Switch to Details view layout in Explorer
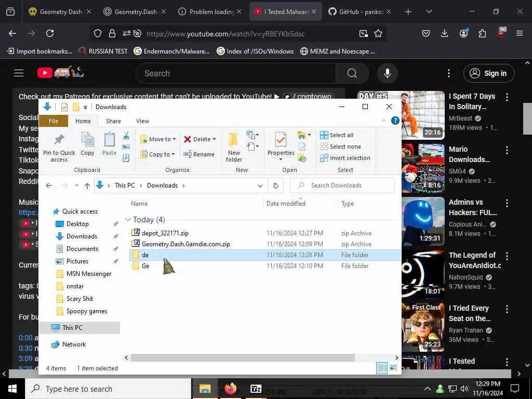Image resolution: width=532 pixels, height=399 pixels. (x=382, y=368)
